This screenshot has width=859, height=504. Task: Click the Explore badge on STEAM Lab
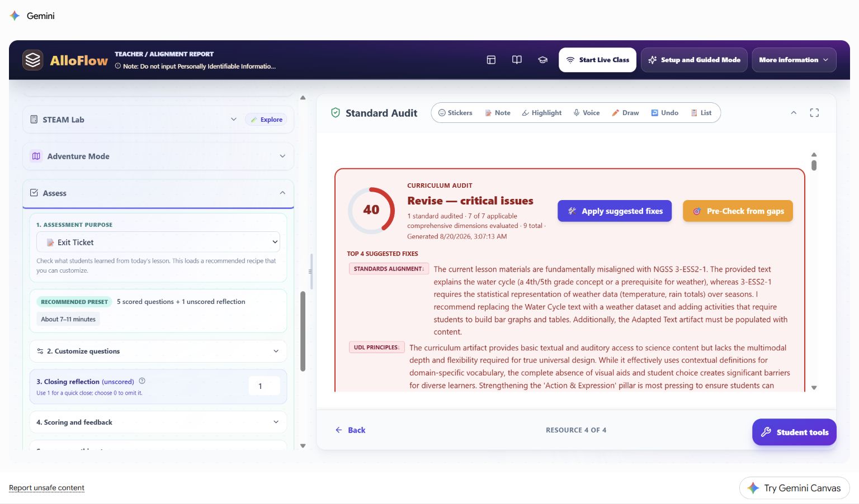point(266,120)
